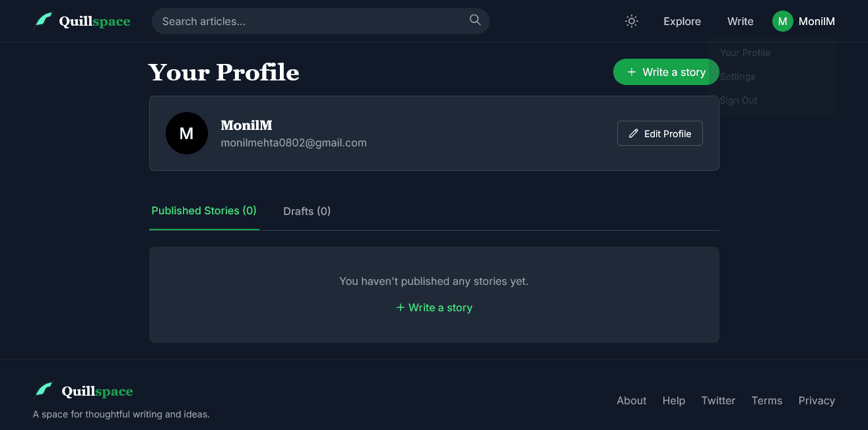Select Sign Out from the user menu
Image resolution: width=868 pixels, height=430 pixels.
click(x=739, y=100)
